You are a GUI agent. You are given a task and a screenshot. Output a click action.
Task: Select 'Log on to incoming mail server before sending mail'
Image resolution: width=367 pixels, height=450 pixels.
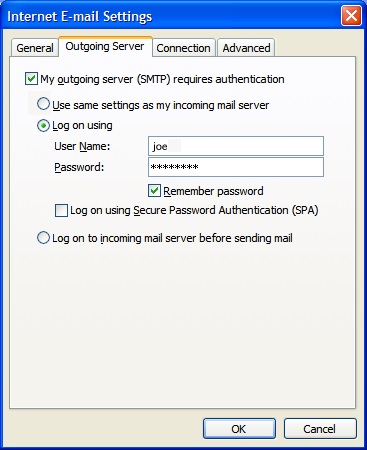[x=43, y=238]
